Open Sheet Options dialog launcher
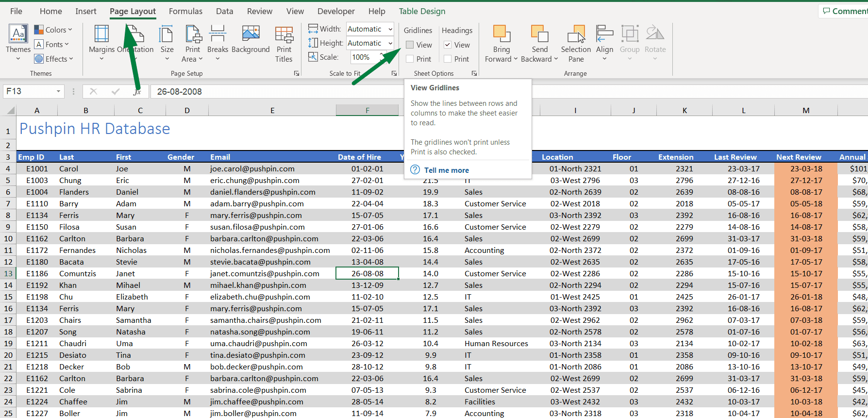Image resolution: width=868 pixels, height=418 pixels. [474, 73]
